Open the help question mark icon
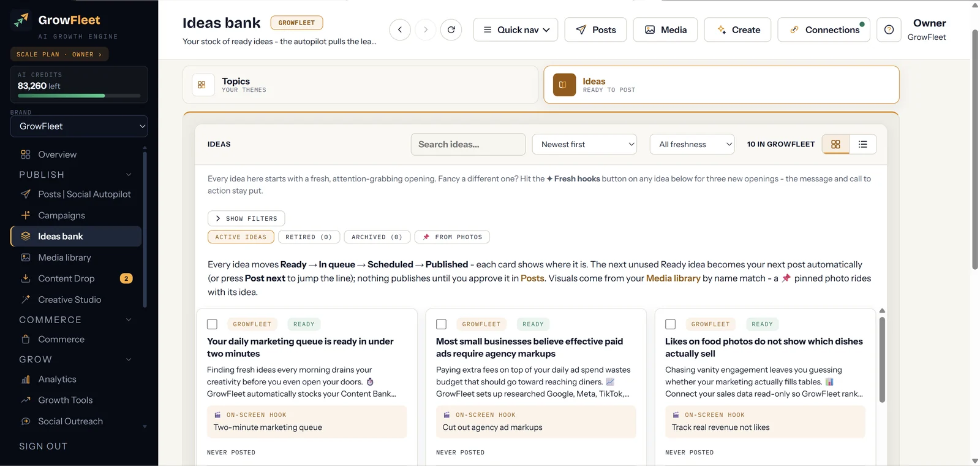 (889, 29)
